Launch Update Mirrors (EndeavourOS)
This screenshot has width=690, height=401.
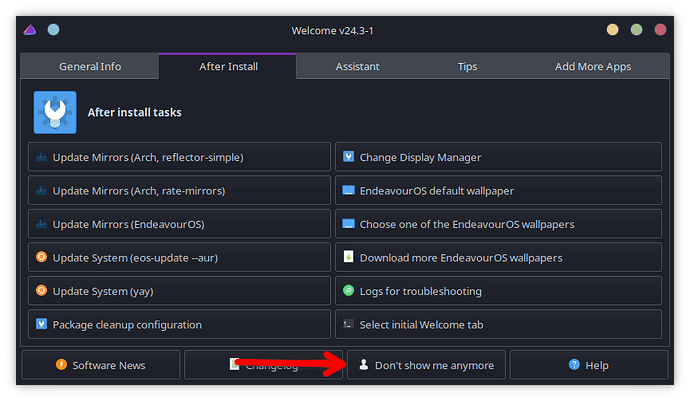pyautogui.click(x=180, y=224)
